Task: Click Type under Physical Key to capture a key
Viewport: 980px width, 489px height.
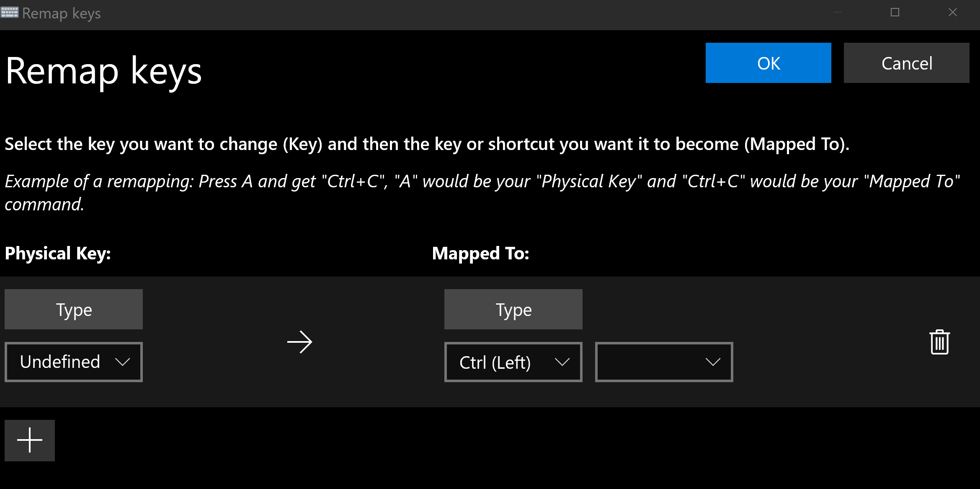Action: click(73, 309)
